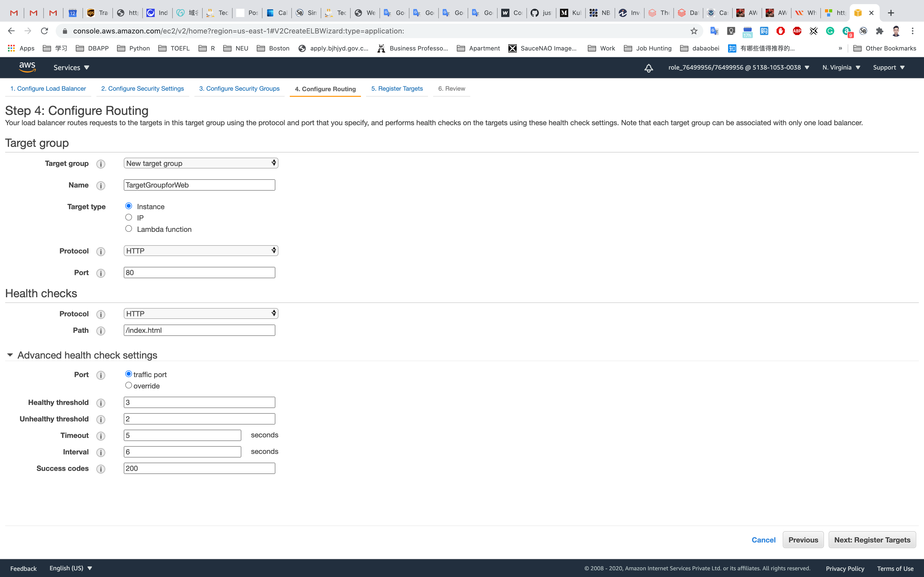This screenshot has width=924, height=577.
Task: Select the override health check port option
Action: pos(129,385)
